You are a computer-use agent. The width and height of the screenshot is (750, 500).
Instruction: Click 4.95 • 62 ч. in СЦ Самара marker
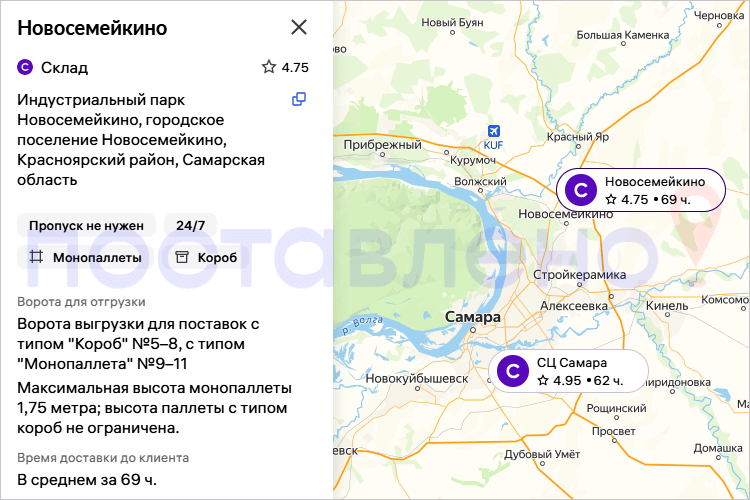tap(580, 380)
